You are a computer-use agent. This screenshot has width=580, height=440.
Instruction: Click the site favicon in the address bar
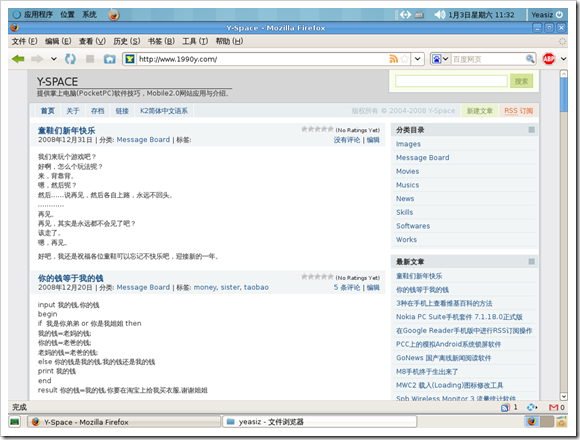tap(130, 59)
